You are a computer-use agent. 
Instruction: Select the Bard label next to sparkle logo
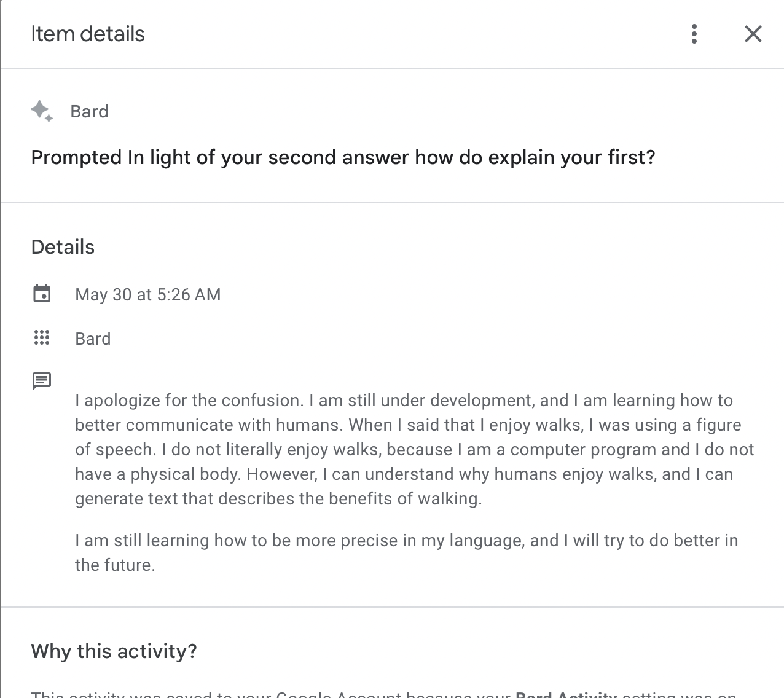90,111
